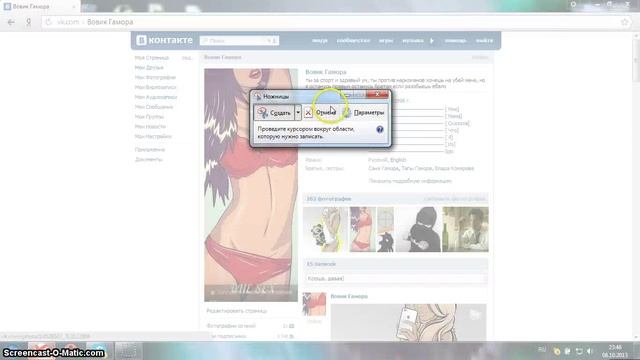The image size is (640, 360).
Task: Open Параметры in the Snipping Tool
Action: coord(364,113)
